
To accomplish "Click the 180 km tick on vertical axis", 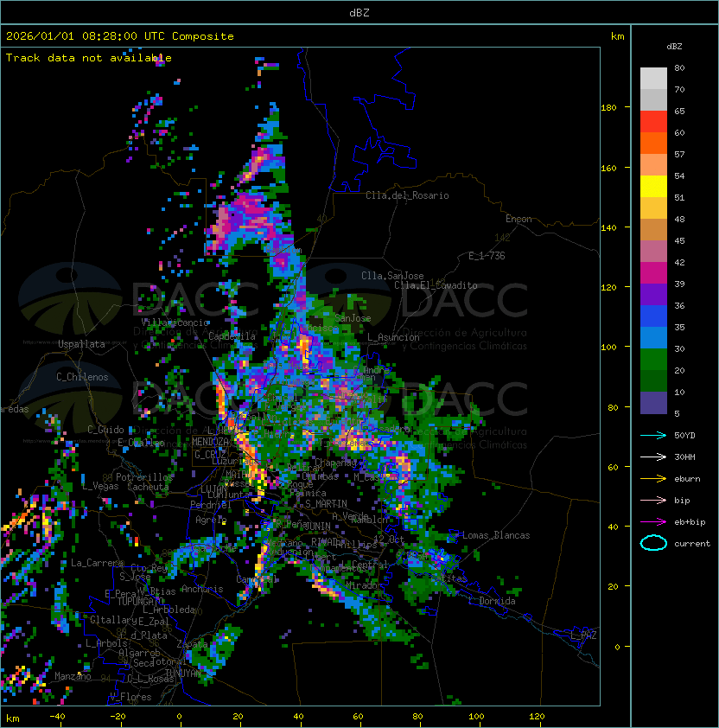I will tap(608, 108).
